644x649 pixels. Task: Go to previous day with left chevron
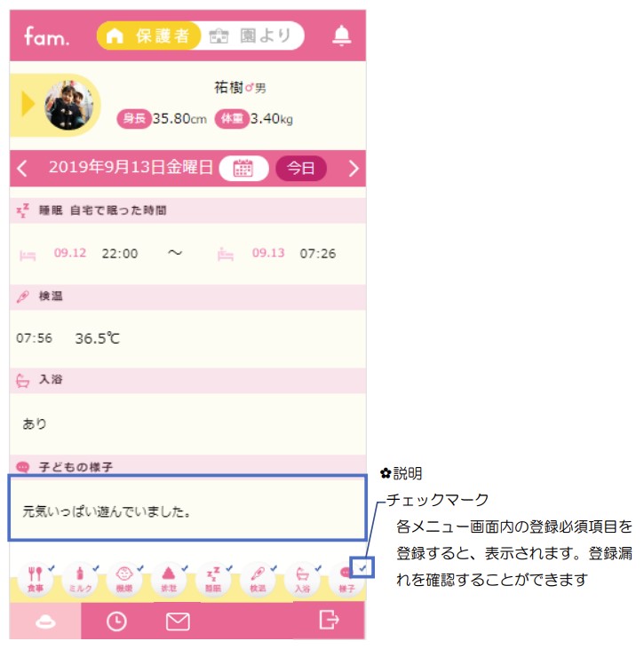tap(22, 169)
